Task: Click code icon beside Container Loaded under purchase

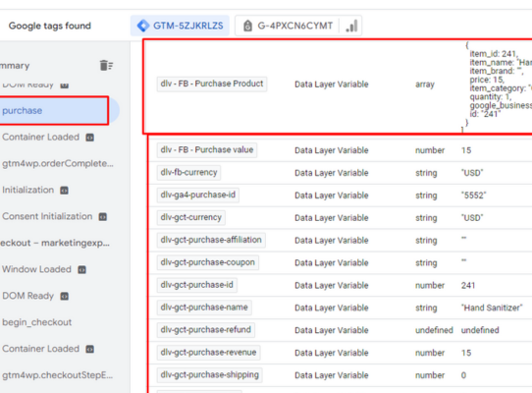Action: 89,138
